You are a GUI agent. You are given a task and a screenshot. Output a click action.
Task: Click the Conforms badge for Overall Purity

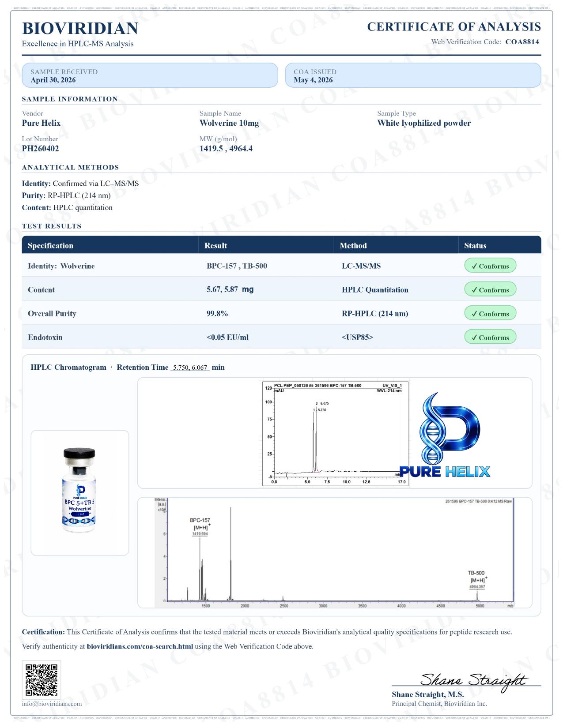point(490,314)
